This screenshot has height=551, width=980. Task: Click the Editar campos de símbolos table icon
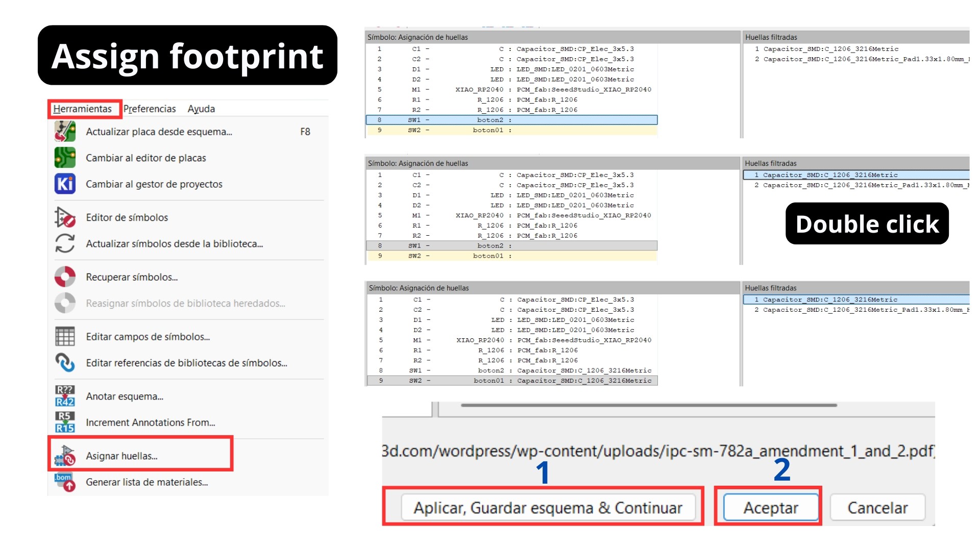[x=65, y=337]
